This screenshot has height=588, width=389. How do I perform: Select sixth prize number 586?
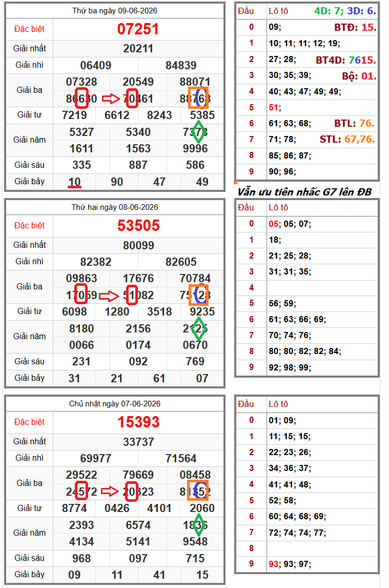(195, 165)
